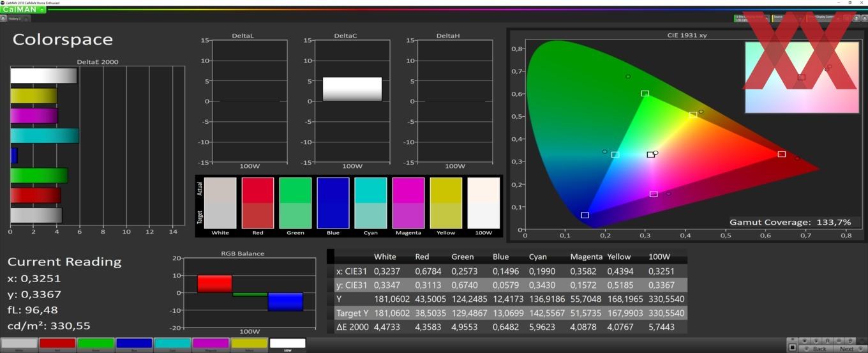The image size is (868, 353).
Task: Click the blue RGB Balance bar
Action: pos(285,302)
